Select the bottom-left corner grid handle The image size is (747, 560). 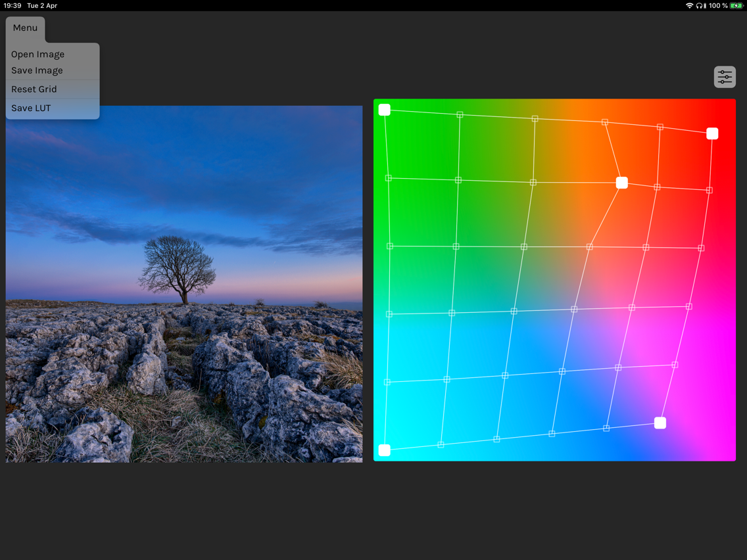point(385,450)
